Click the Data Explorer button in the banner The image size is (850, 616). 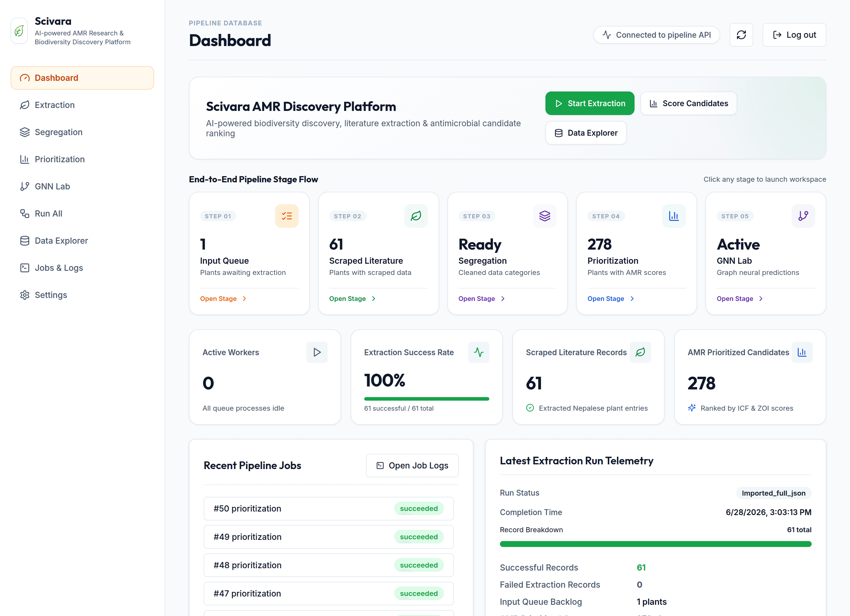[x=586, y=133]
